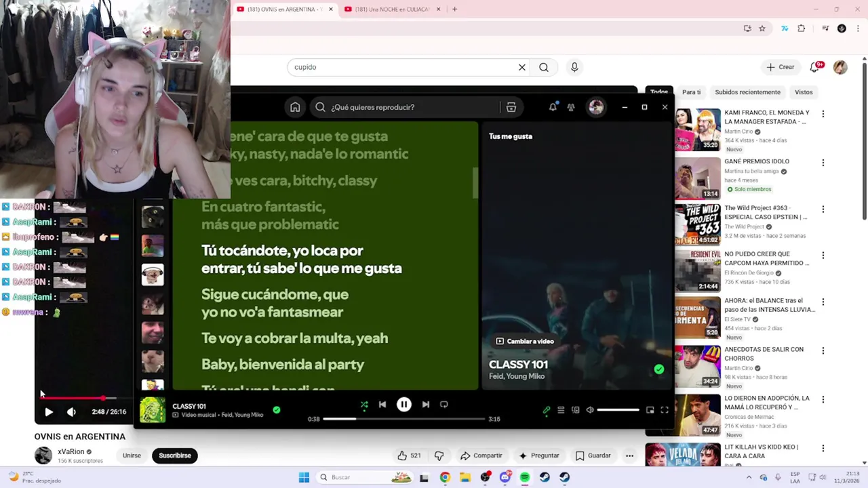Open options for 'ANECDOTAS DE SALIR CON CHORROS'
This screenshot has height=488, width=868.
pyautogui.click(x=823, y=351)
